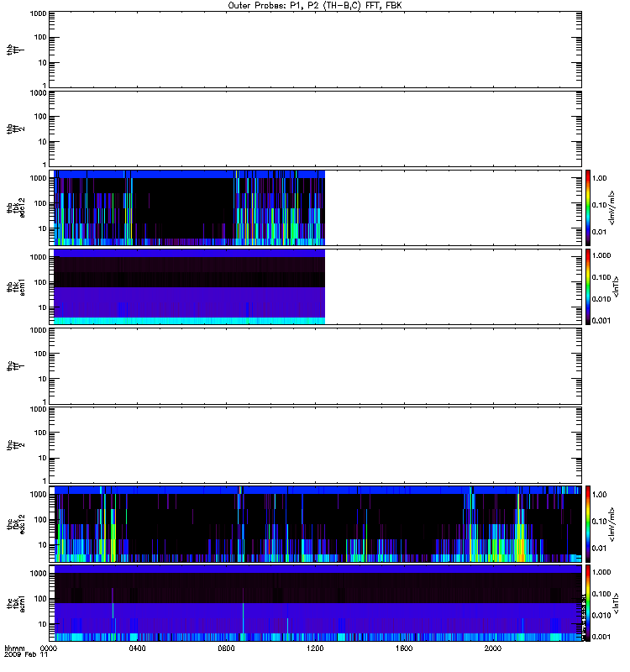Viewport: 630px width, 672px height.
Task: Click the "0.001" value on thb scm1 color bar
Action: tap(601, 321)
